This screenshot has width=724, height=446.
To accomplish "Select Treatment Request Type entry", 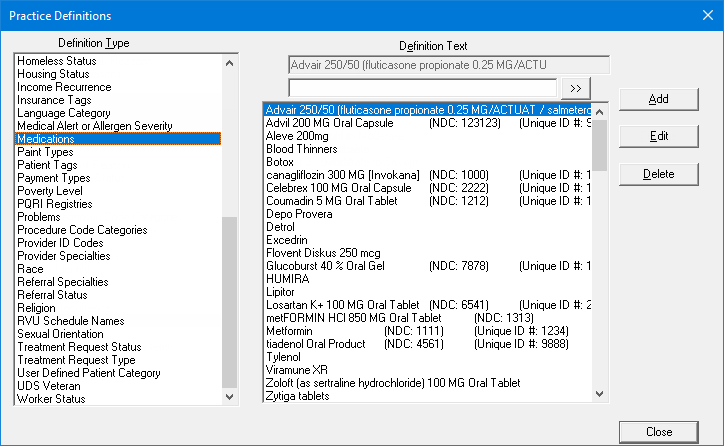I will coord(118,360).
